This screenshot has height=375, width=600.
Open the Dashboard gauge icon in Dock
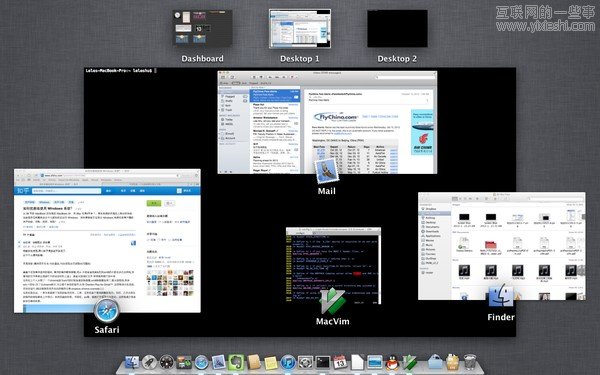167,362
